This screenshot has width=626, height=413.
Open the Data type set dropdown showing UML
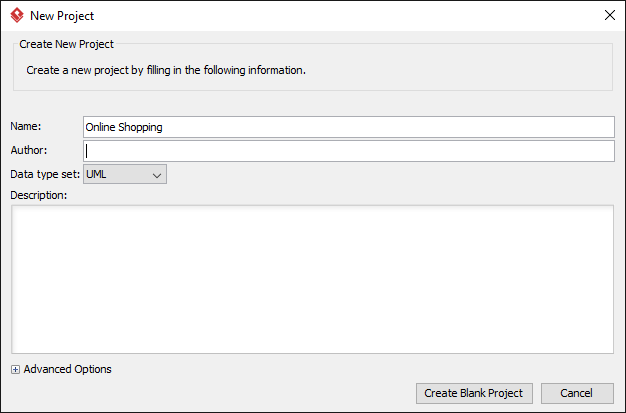[125, 175]
